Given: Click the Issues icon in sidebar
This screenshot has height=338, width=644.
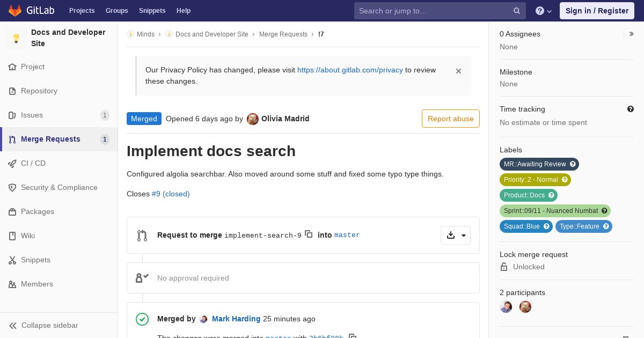Looking at the screenshot, I should click(12, 115).
